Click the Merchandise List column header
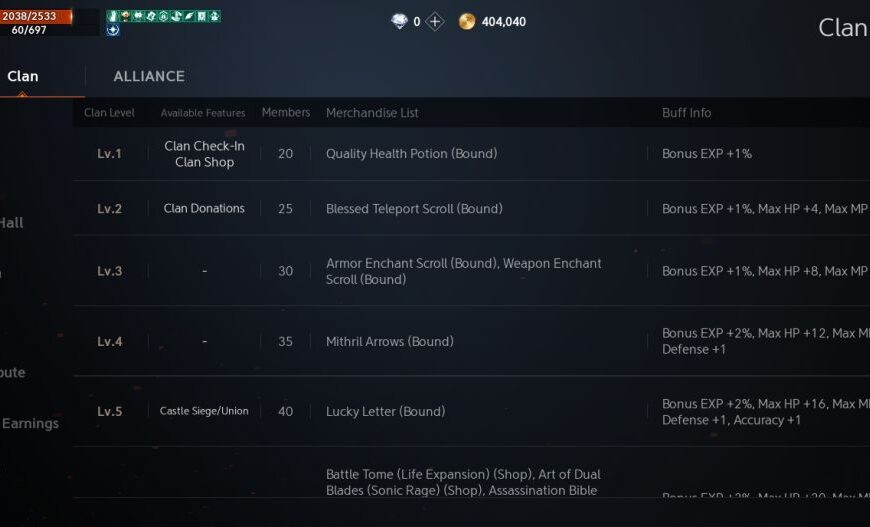The height and width of the screenshot is (527, 870). (372, 113)
